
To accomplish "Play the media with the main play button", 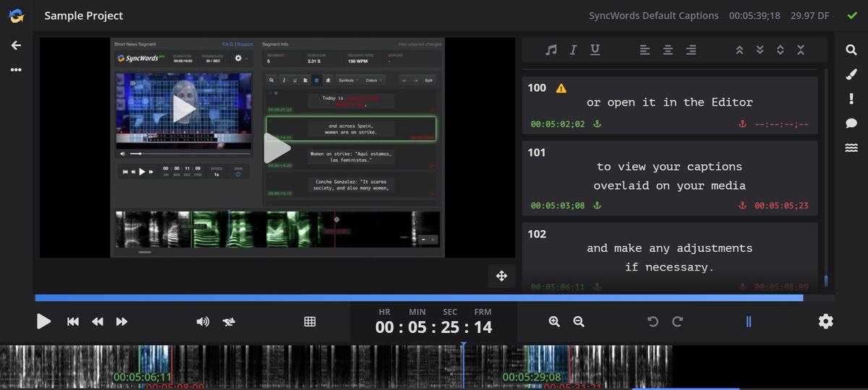I will click(43, 321).
